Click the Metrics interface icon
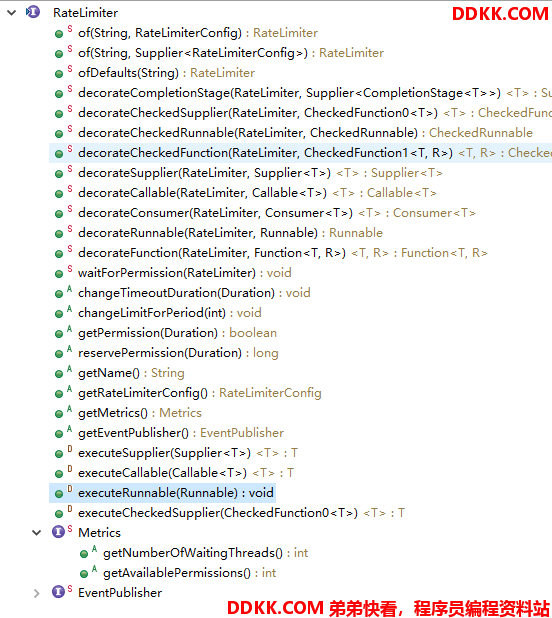The width and height of the screenshot is (552, 618). click(x=58, y=532)
